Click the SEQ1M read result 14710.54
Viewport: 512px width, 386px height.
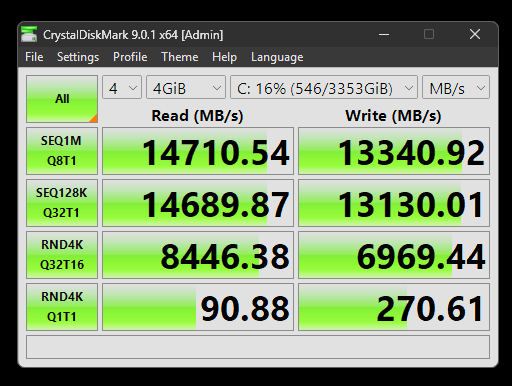point(198,151)
